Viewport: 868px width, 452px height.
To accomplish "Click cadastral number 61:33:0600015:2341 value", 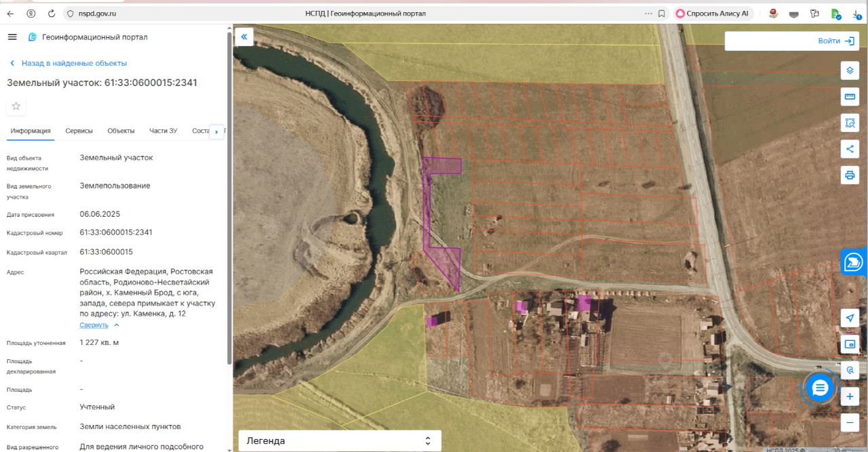I will click(x=116, y=232).
